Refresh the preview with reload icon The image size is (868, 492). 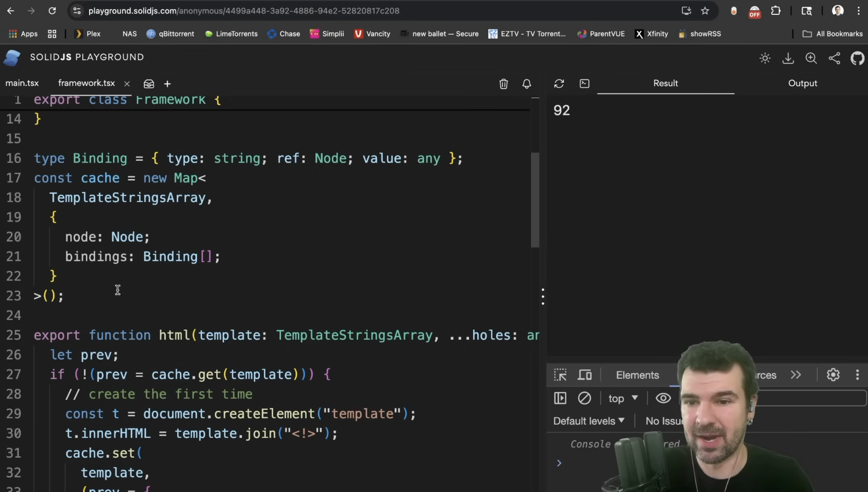click(559, 84)
